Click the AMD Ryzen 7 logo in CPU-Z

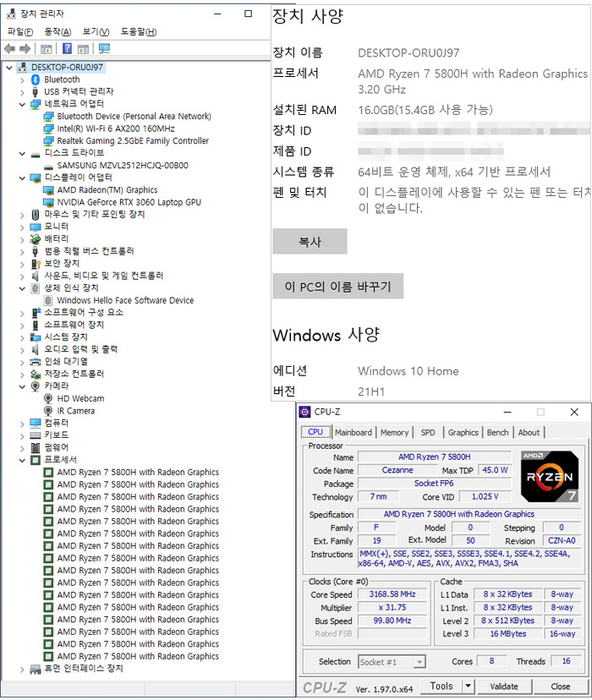pos(550,476)
